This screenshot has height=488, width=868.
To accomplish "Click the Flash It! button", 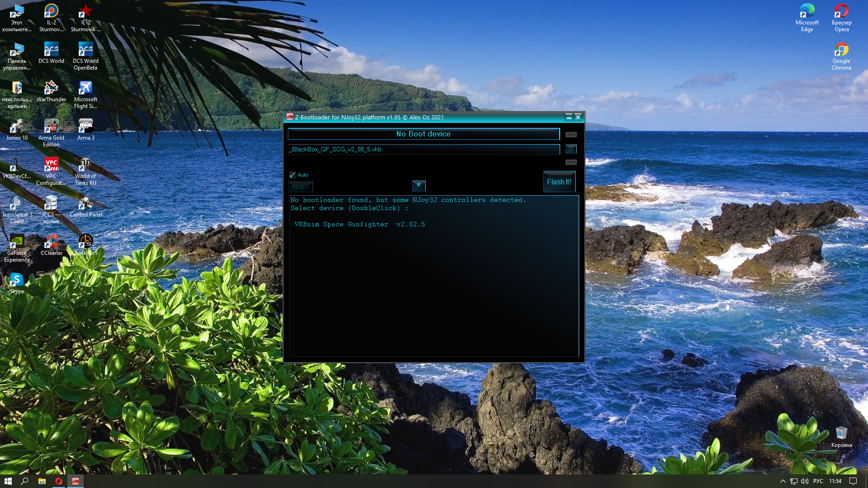I will coord(559,182).
